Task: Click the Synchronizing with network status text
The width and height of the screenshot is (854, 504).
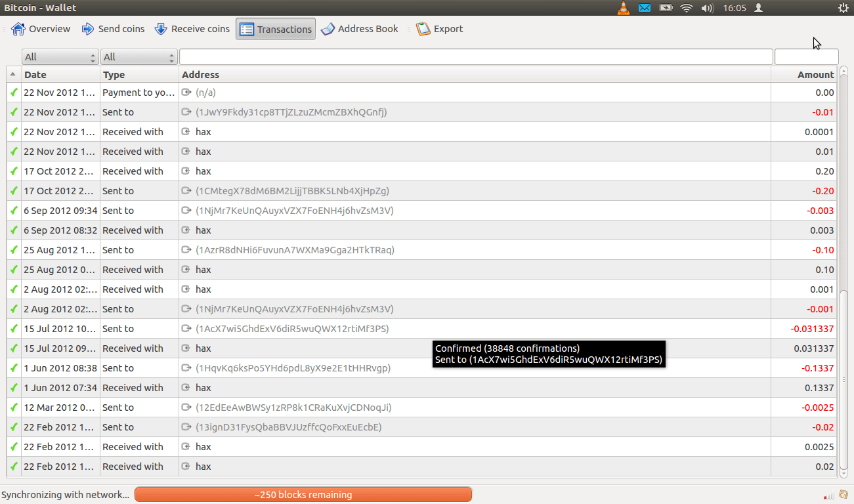Action: 66,495
